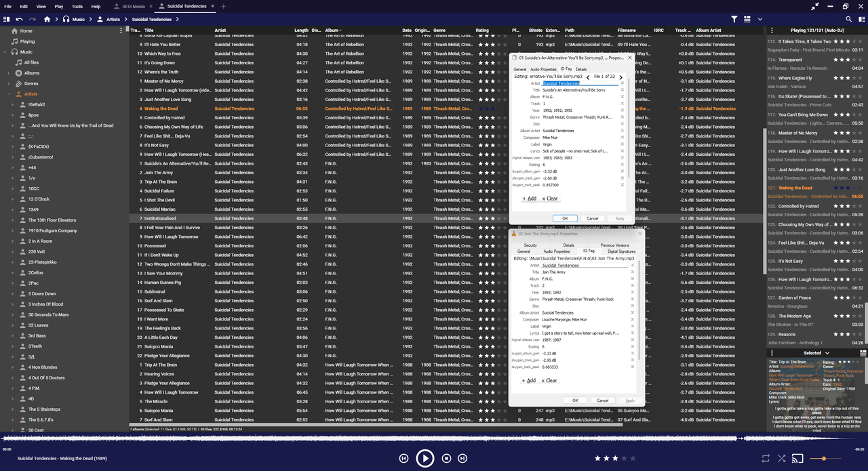The image size is (868, 471).
Task: Click OK in Join The Army dialog
Action: [575, 400]
